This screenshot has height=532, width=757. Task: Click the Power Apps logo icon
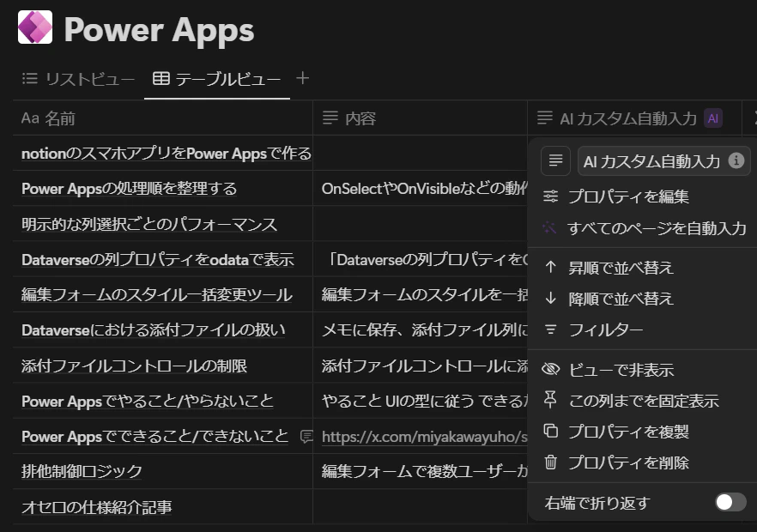(35, 27)
